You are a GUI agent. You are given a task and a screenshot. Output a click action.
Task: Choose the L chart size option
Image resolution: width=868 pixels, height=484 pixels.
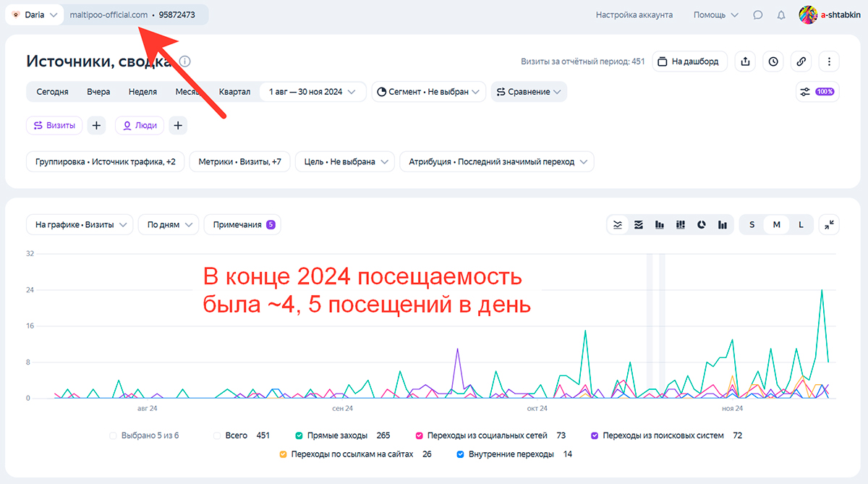coord(801,225)
